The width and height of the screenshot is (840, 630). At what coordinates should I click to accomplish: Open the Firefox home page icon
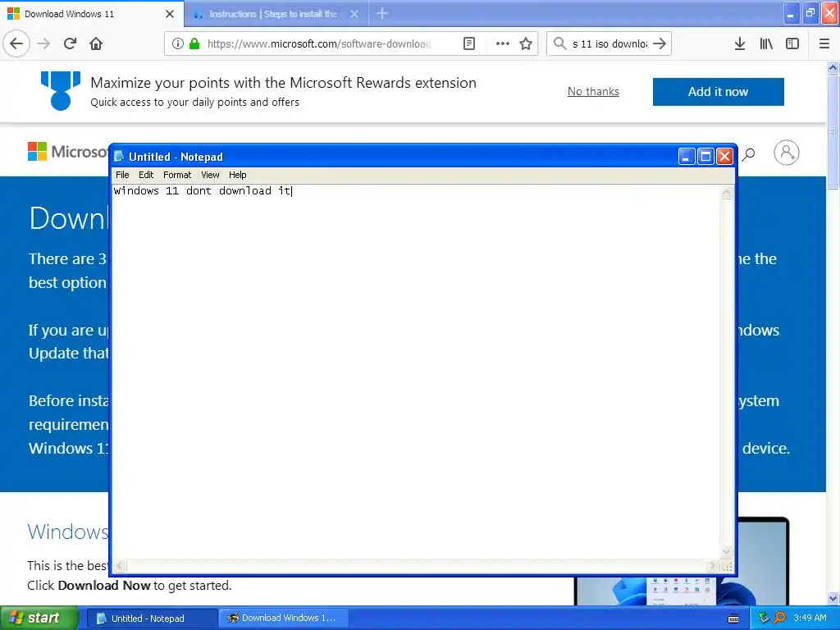(x=96, y=43)
